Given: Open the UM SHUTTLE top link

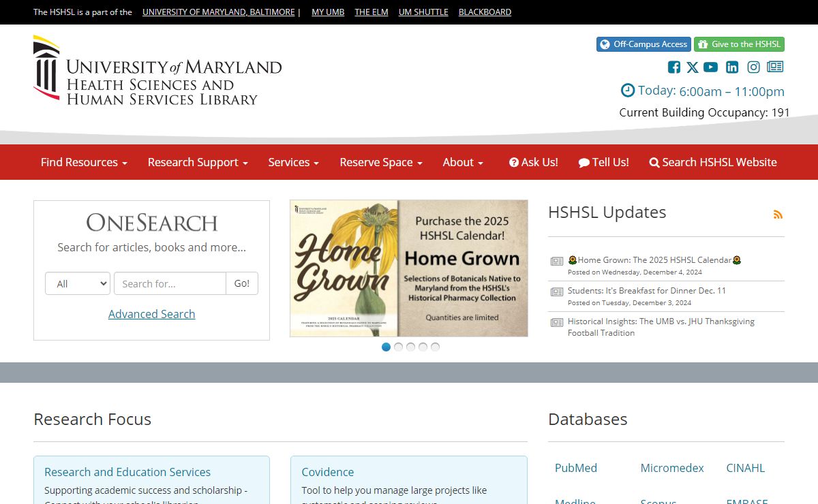Looking at the screenshot, I should 423,12.
